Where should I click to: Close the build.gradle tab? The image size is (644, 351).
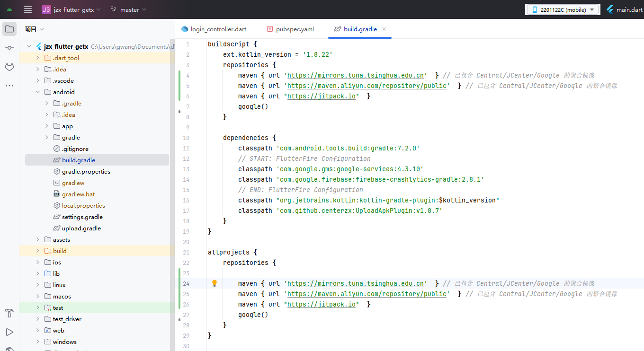point(384,29)
